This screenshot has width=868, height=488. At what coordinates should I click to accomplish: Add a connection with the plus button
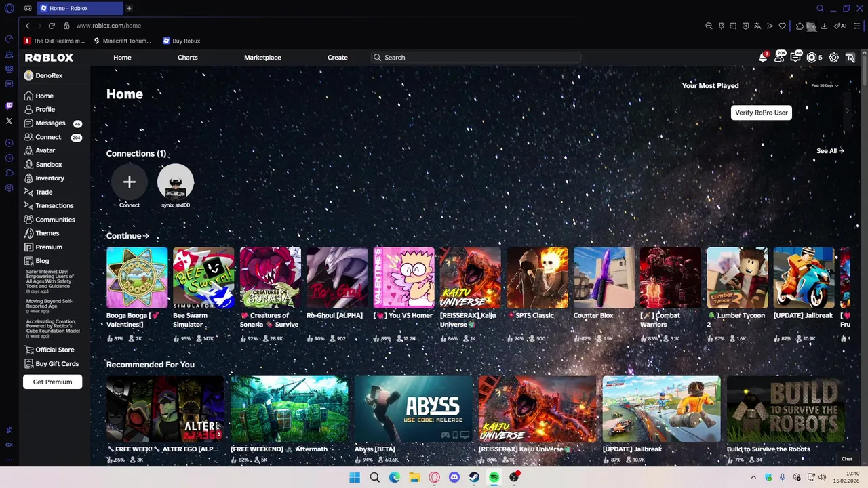130,182
